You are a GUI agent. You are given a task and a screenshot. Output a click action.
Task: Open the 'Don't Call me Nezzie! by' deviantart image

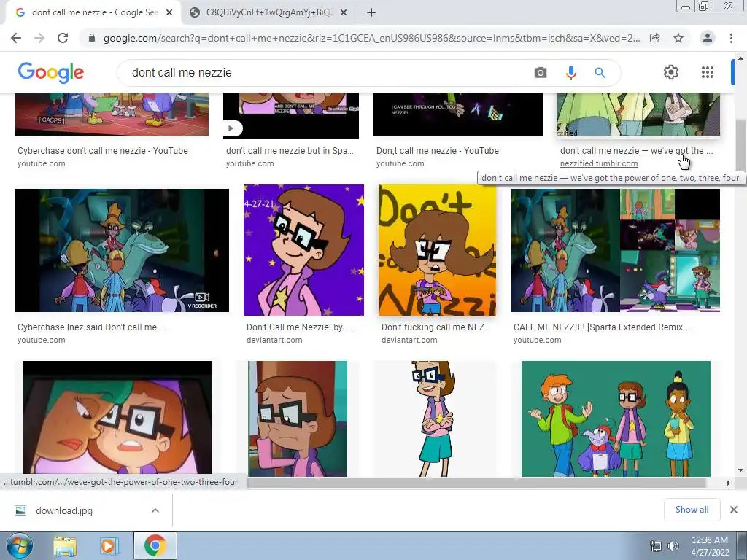[303, 250]
